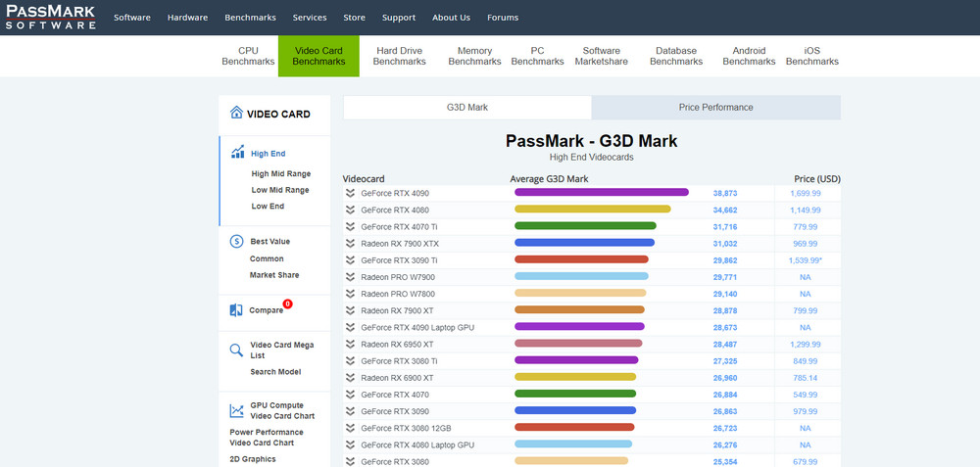This screenshot has height=467, width=980.
Task: Expand the GeForce RTX 4080 row chevron
Action: (x=350, y=210)
